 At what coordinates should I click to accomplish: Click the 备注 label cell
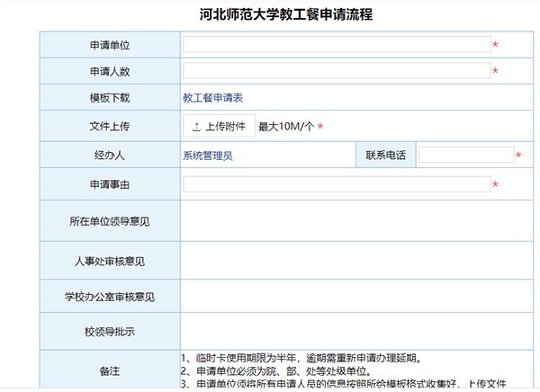tap(109, 370)
